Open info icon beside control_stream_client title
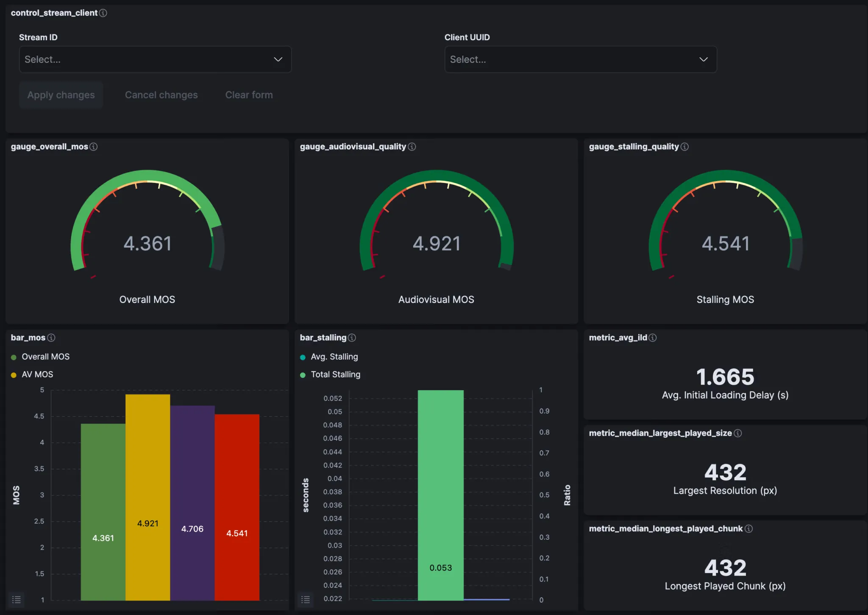The image size is (868, 615). tap(103, 13)
